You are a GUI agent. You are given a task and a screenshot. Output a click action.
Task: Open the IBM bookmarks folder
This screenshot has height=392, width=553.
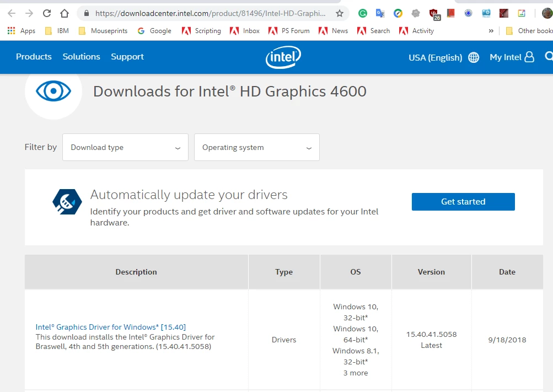point(57,31)
